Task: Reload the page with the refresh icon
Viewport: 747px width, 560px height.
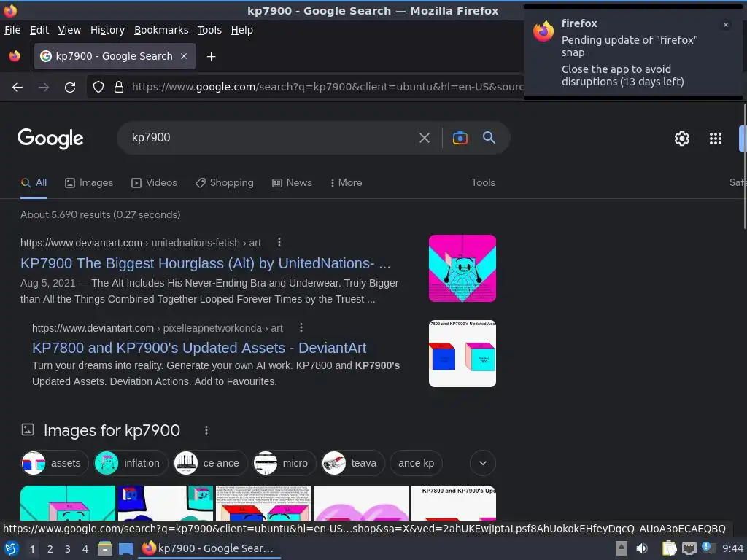Action: 70,87
